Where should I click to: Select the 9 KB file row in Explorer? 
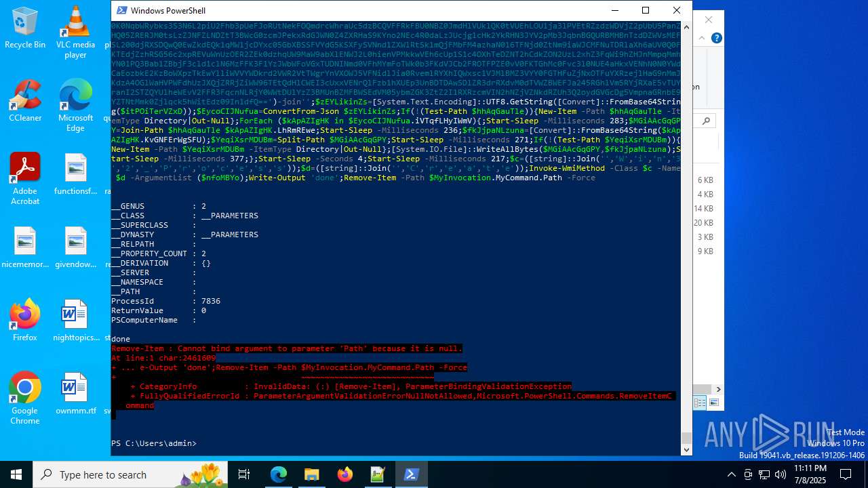coord(705,251)
